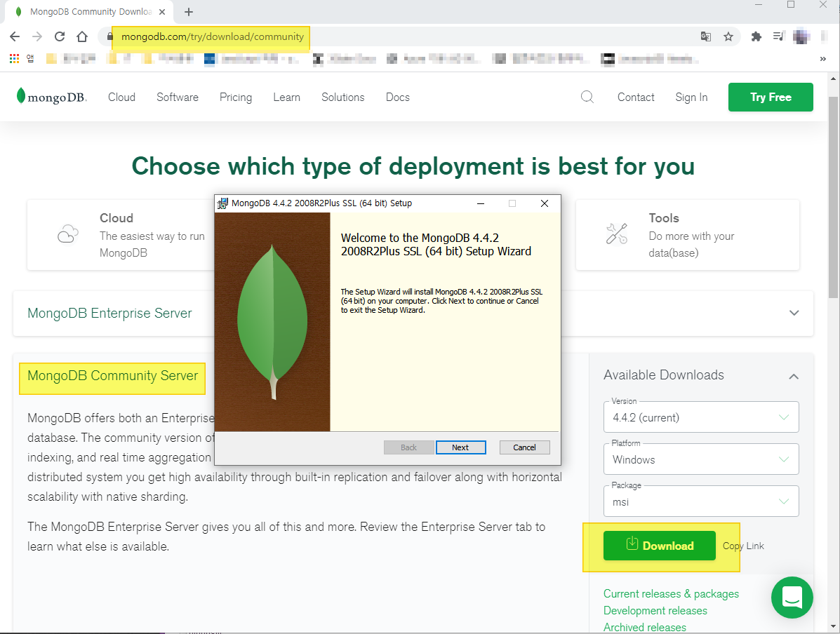Click Next in the MongoDB Setup wizard
The width and height of the screenshot is (840, 634).
coord(460,447)
